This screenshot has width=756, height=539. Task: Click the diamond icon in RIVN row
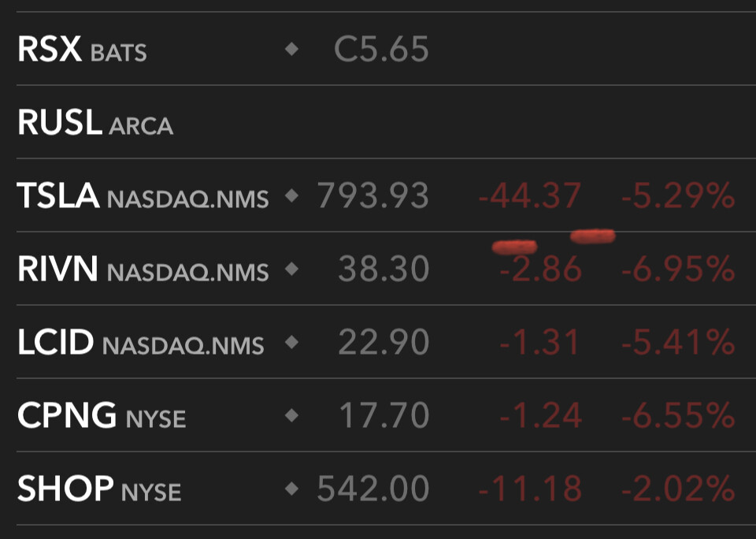pos(291,268)
